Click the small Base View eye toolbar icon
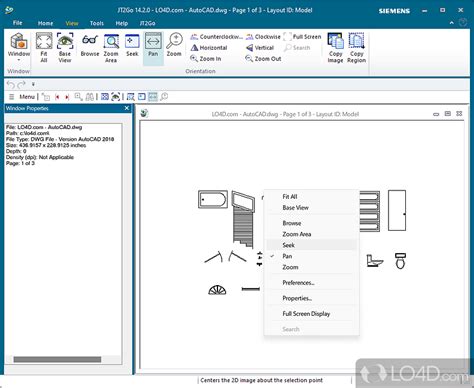The image size is (474, 388). pos(115,97)
